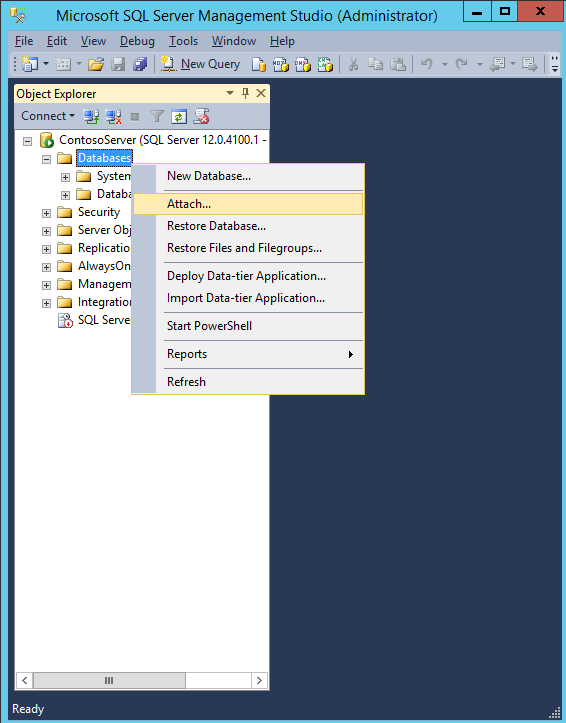Click the horizontal scrollbar right arrow
The width and height of the screenshot is (566, 723).
(259, 680)
